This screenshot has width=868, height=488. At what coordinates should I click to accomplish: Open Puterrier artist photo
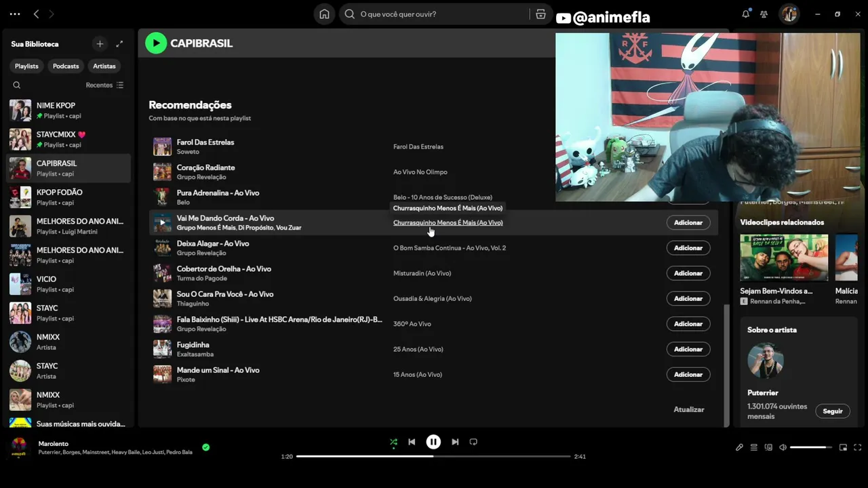coord(766,361)
